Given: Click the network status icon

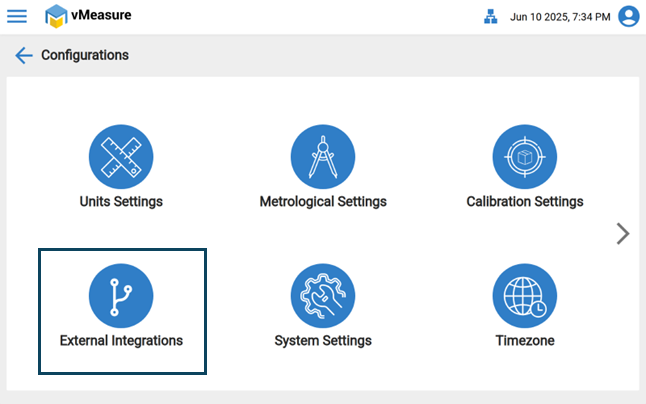Looking at the screenshot, I should tap(490, 17).
